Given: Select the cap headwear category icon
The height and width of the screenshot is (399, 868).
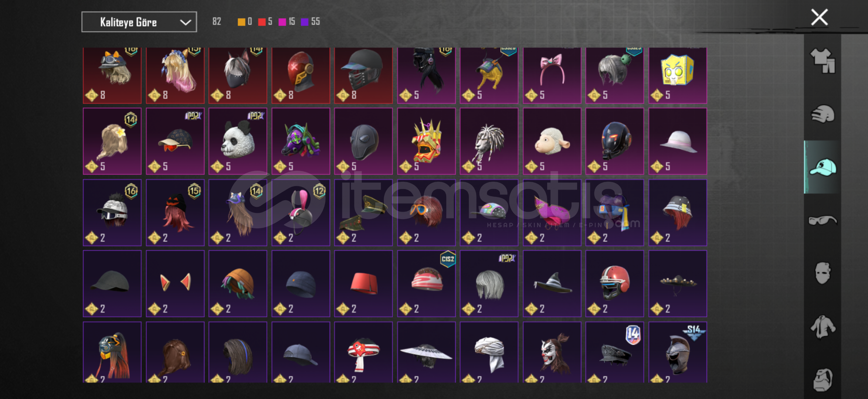Looking at the screenshot, I should click(823, 167).
